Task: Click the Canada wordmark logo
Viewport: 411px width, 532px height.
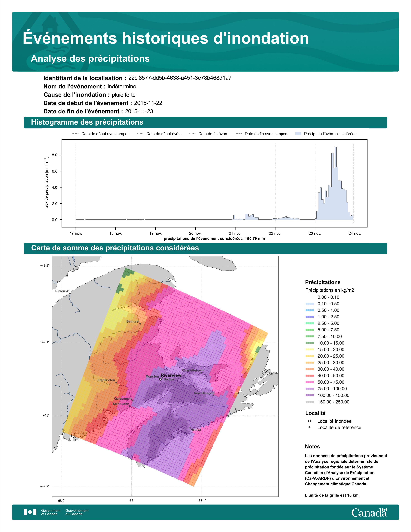Action: click(x=369, y=512)
